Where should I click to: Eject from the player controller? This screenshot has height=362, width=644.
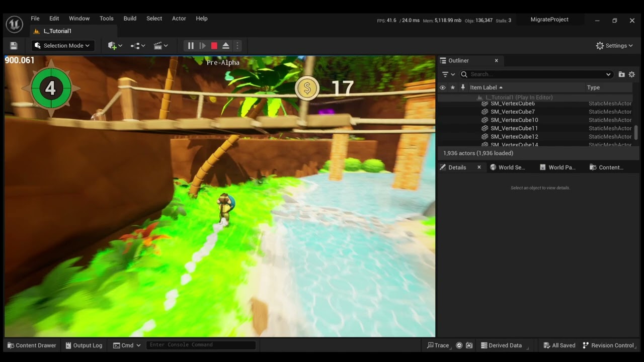pos(226,46)
